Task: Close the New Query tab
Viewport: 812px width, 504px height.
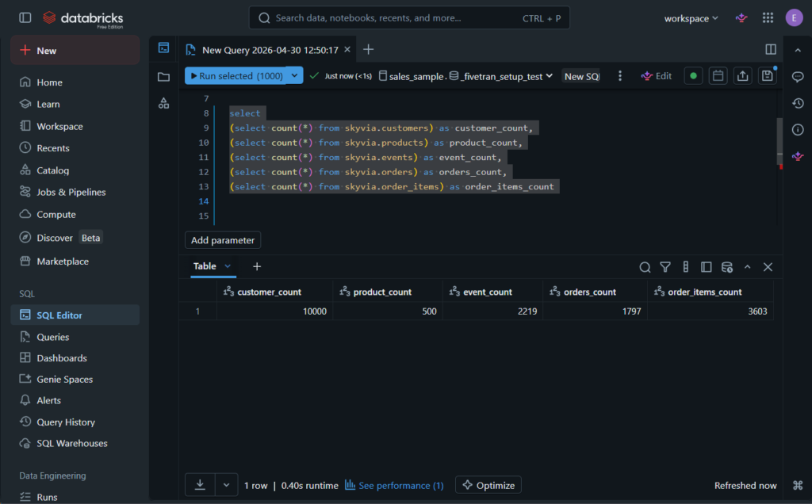Action: tap(347, 49)
